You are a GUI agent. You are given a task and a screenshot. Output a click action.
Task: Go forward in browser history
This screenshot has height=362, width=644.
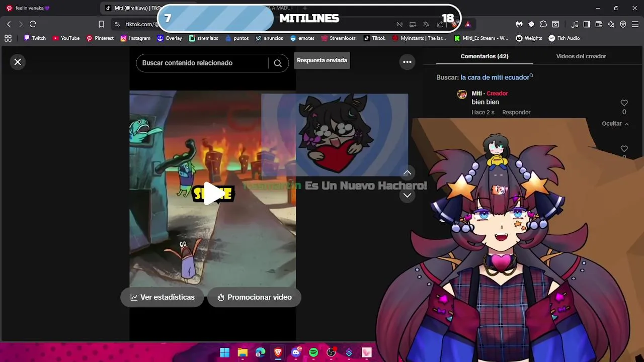[21, 24]
